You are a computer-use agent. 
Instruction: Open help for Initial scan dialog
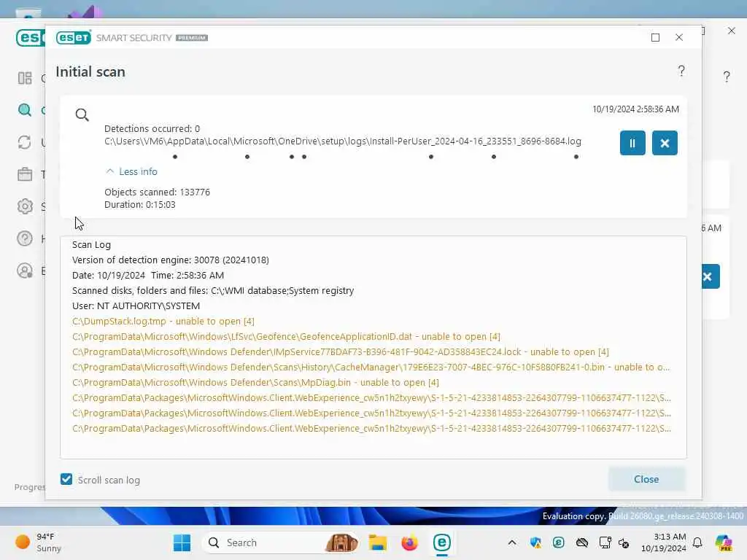pyautogui.click(x=681, y=71)
